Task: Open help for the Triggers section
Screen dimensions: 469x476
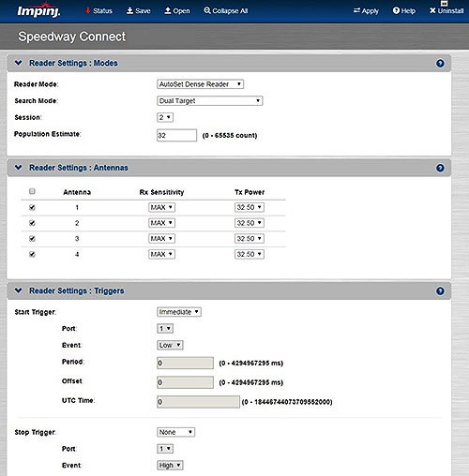Action: click(440, 291)
